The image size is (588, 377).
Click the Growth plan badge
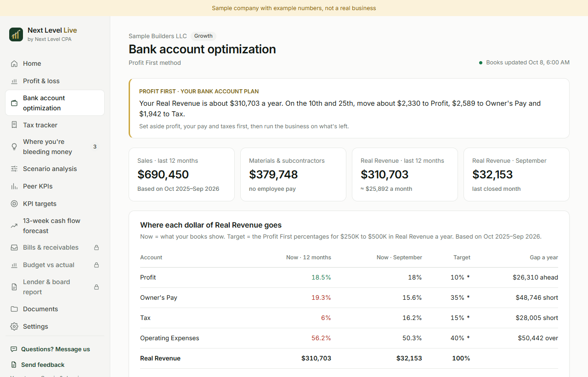[204, 36]
